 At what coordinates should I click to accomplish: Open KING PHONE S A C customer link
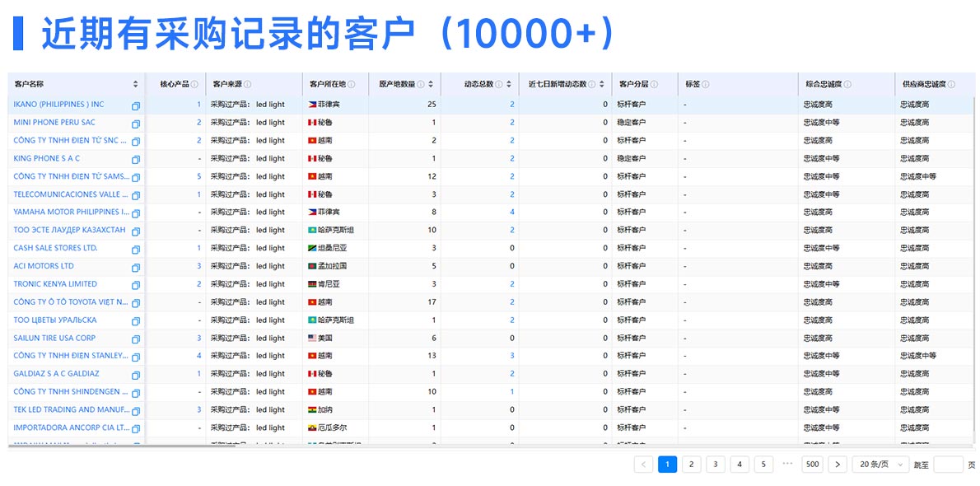tap(47, 158)
